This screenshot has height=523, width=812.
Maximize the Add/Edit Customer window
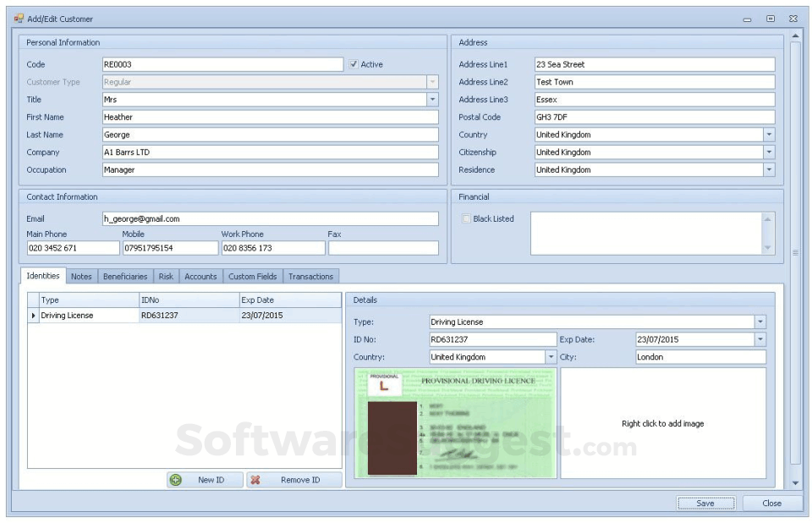771,19
